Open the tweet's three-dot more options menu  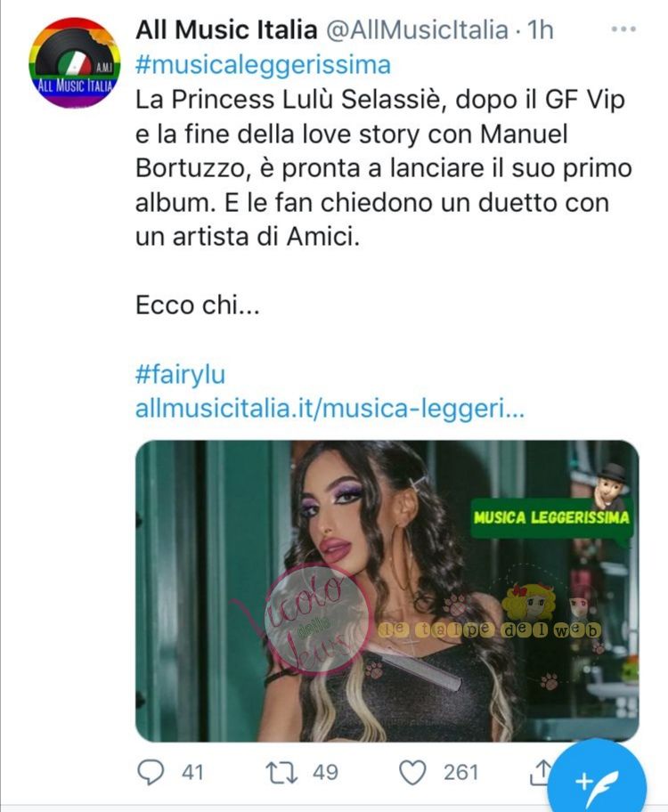tap(623, 29)
